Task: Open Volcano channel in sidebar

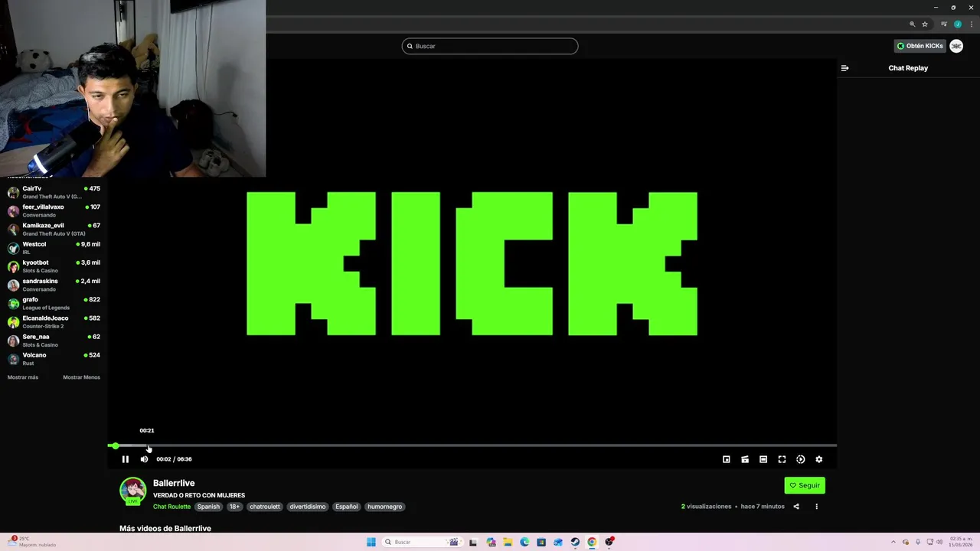Action: (x=54, y=358)
